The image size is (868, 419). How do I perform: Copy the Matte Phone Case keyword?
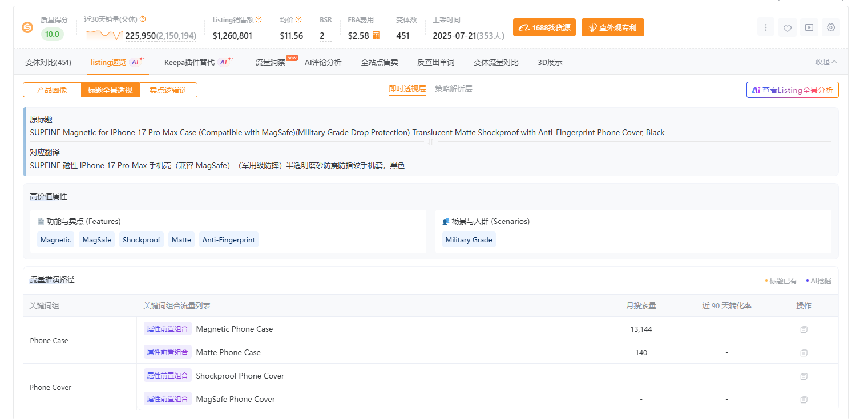coord(804,353)
